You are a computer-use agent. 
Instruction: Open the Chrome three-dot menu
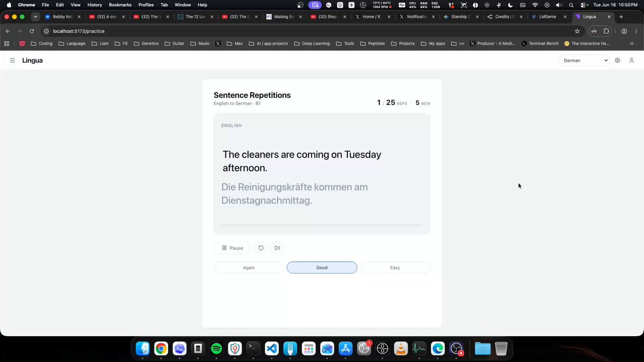click(x=636, y=31)
